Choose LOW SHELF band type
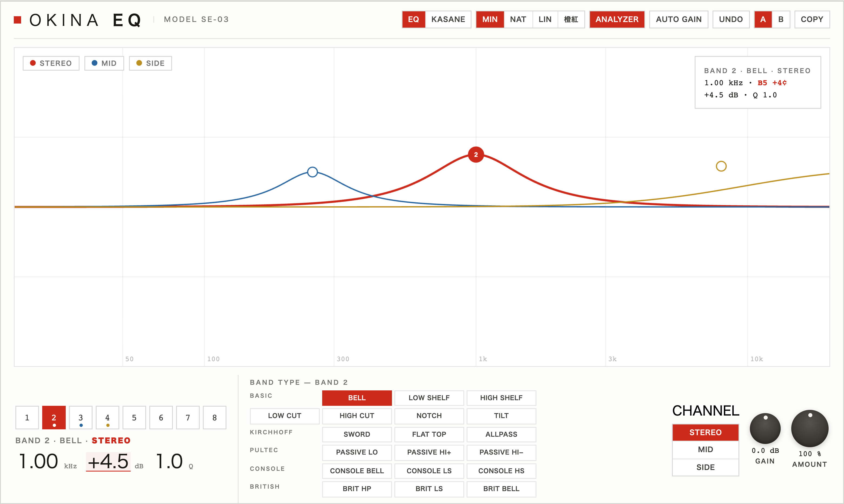The height and width of the screenshot is (504, 844). 429,398
